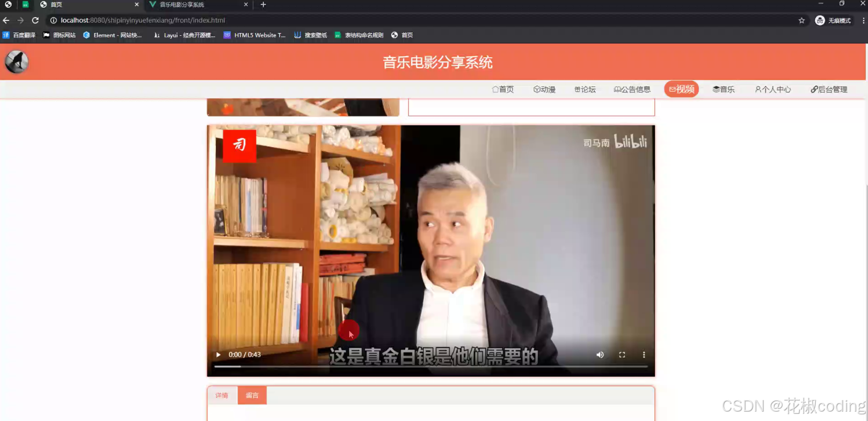The image size is (868, 421).
Task: Open the 音乐 music section
Action: [x=723, y=89]
